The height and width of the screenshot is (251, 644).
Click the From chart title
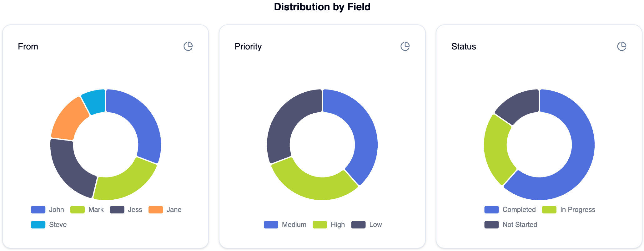point(28,46)
